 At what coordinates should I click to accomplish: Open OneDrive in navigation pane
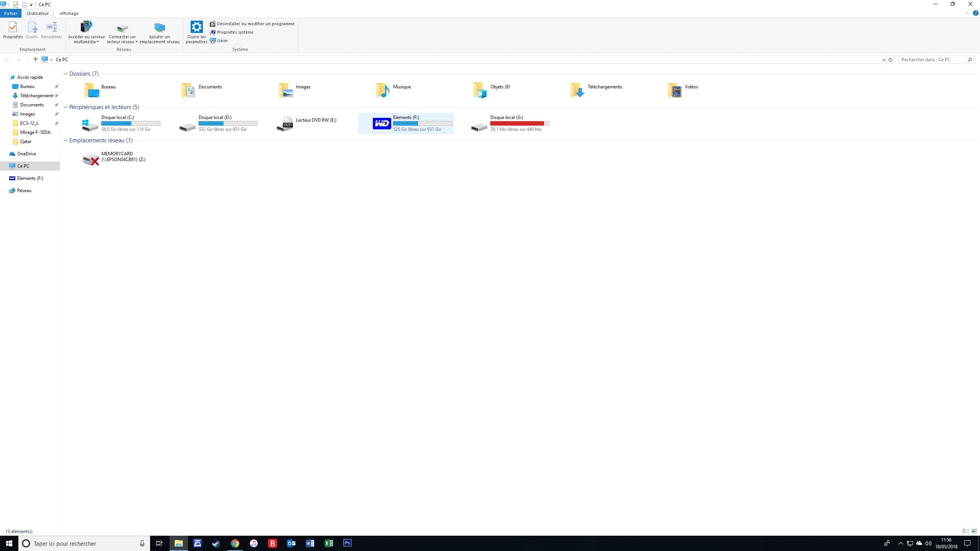point(26,154)
